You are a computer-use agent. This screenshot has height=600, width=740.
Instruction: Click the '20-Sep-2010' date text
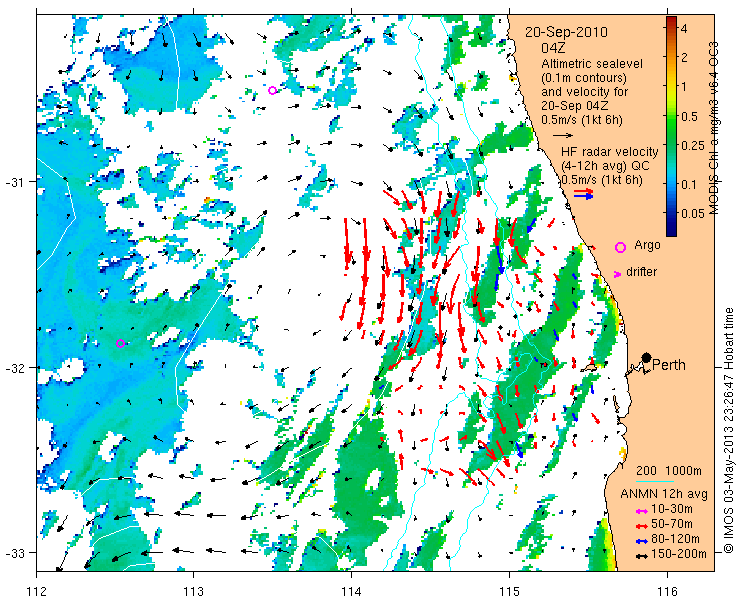click(x=566, y=32)
